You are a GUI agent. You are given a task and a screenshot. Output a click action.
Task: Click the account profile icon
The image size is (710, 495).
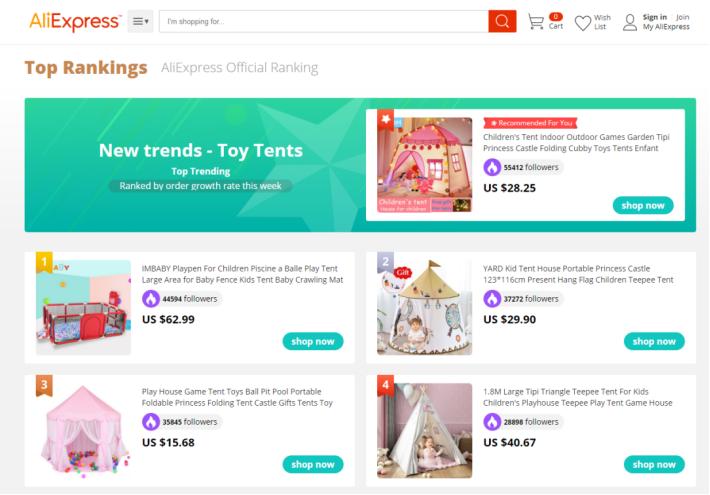click(x=630, y=21)
